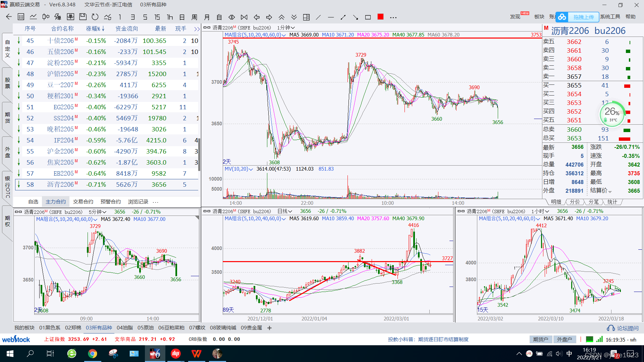Screen dimensions: 644x362
Task: Open the 系统工具 menu
Action: click(x=610, y=17)
